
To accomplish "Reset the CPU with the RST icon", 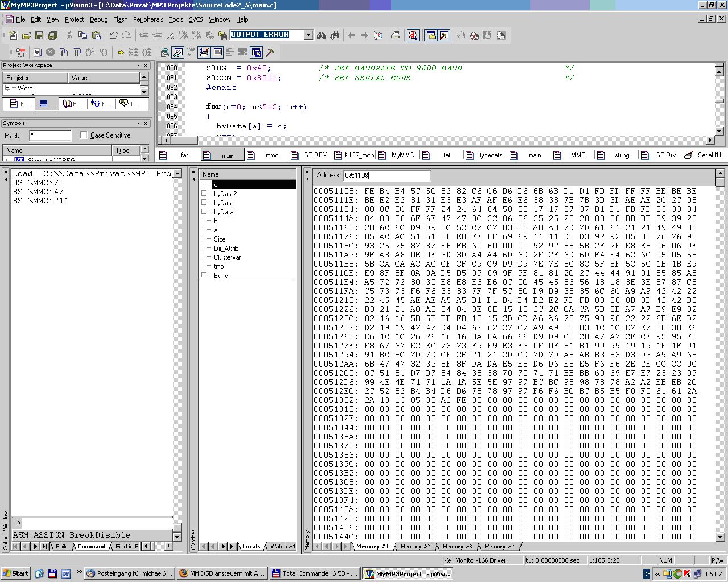I will tap(20, 52).
